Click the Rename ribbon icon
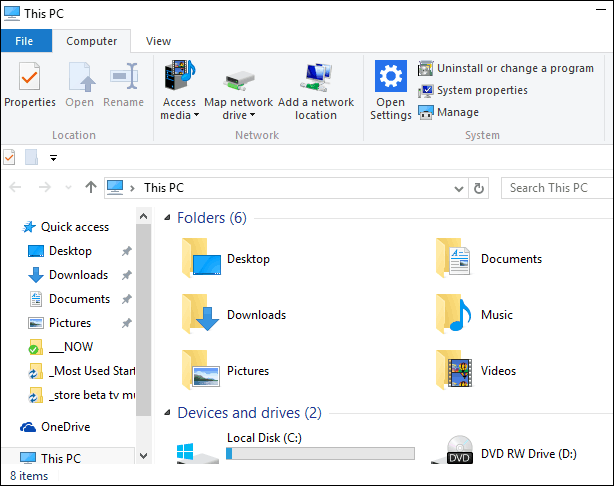 point(124,76)
